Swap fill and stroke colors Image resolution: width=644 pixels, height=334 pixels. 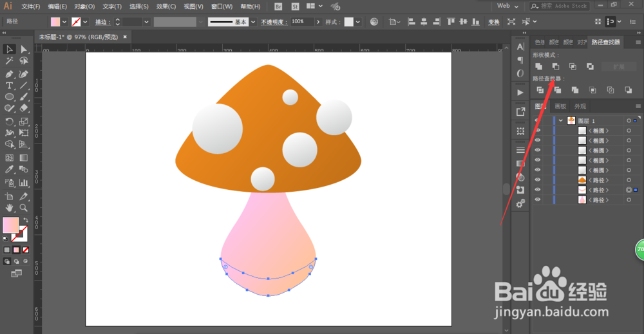click(26, 220)
